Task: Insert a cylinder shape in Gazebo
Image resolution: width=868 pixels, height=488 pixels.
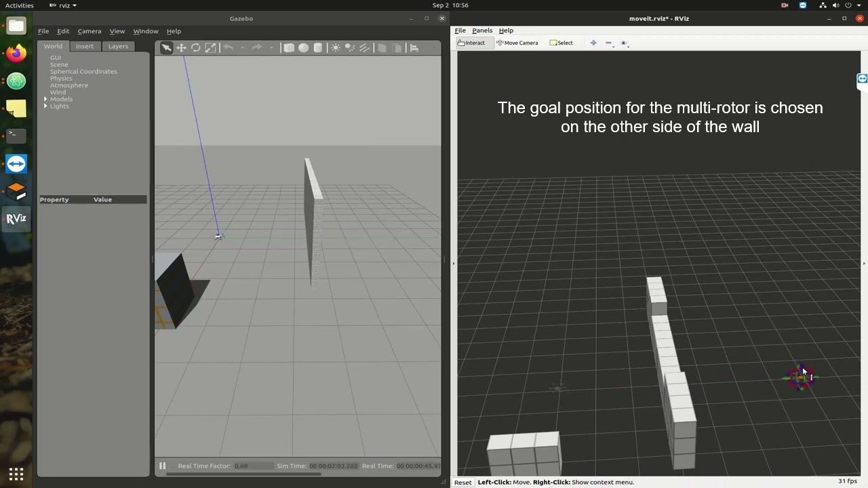Action: coord(318,47)
